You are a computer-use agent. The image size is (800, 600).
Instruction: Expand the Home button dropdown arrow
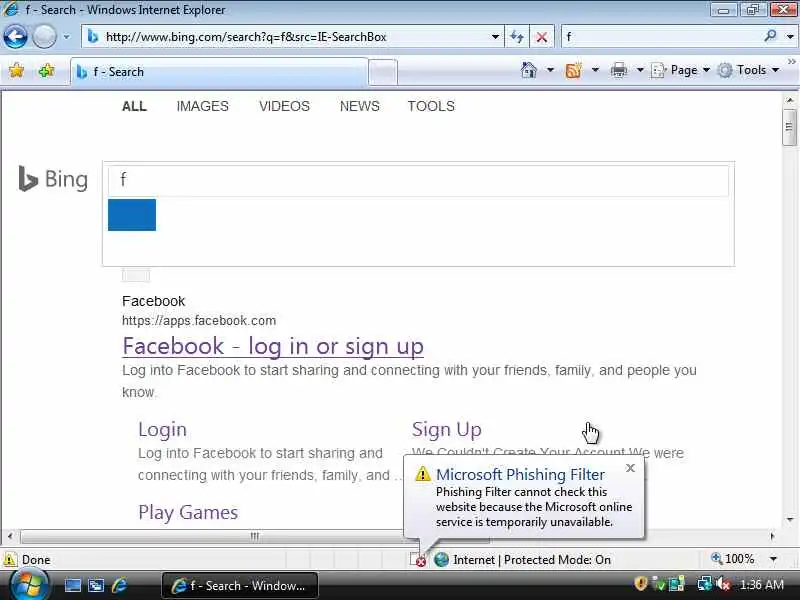click(x=550, y=70)
